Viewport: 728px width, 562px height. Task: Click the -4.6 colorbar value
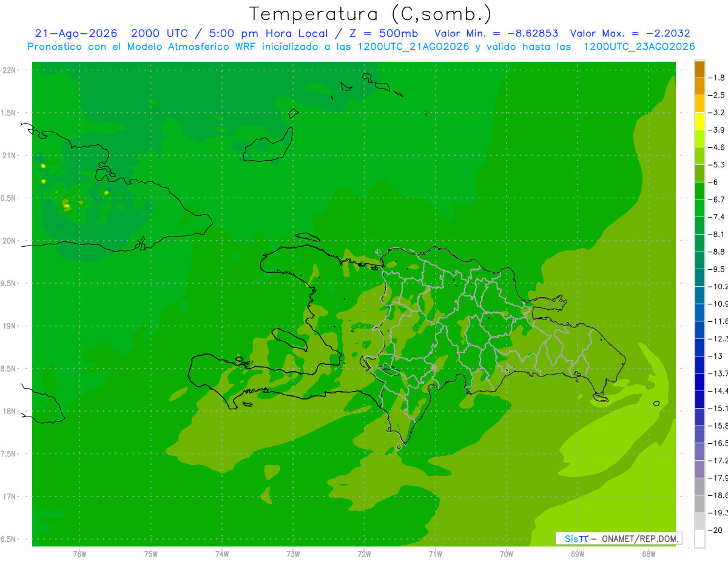(716, 147)
